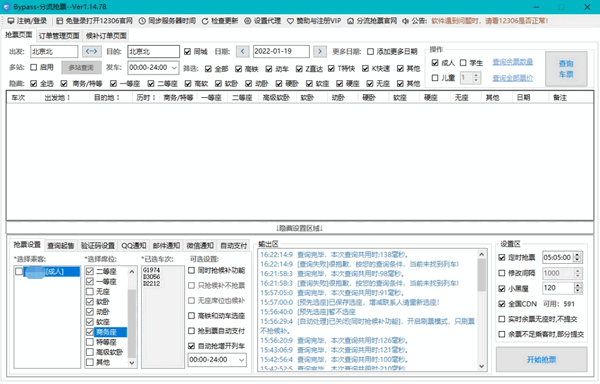Toggle Z直达 filter checkbox
The image size is (600, 384).
(299, 68)
